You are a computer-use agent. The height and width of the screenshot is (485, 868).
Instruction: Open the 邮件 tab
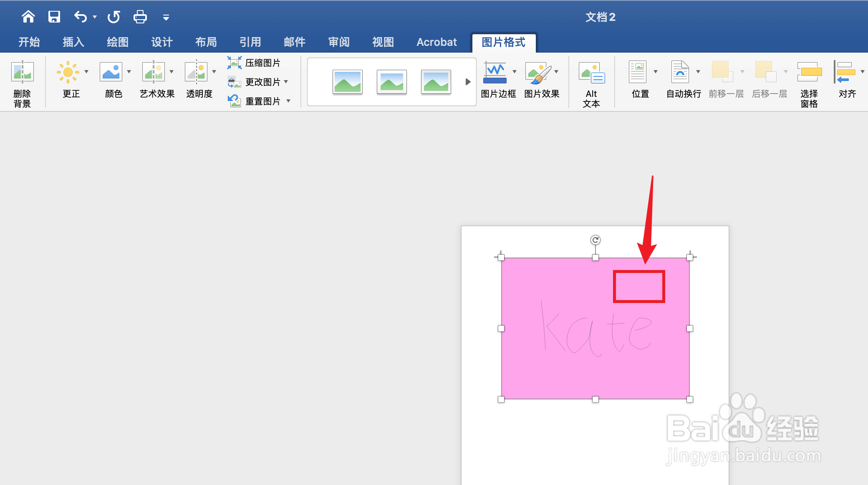pos(295,42)
